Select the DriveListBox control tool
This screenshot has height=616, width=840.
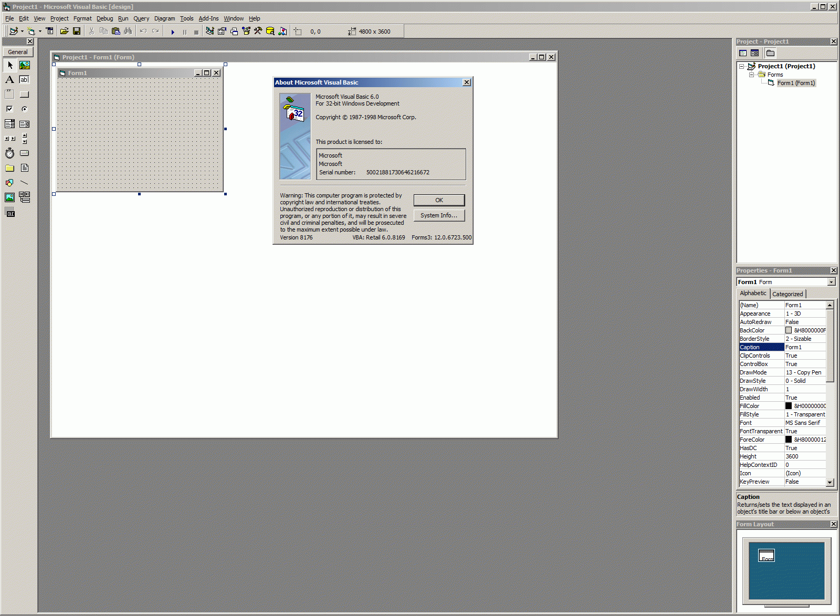25,153
